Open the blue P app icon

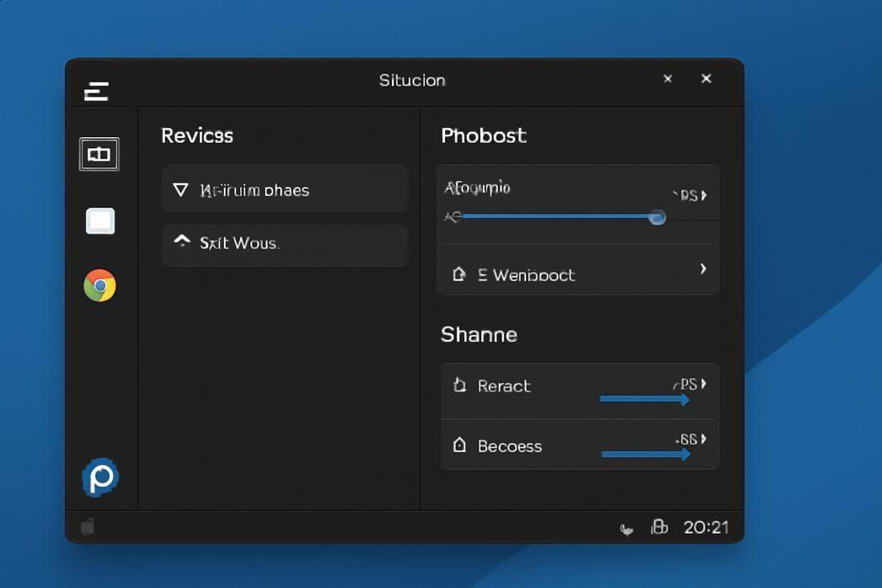100,477
